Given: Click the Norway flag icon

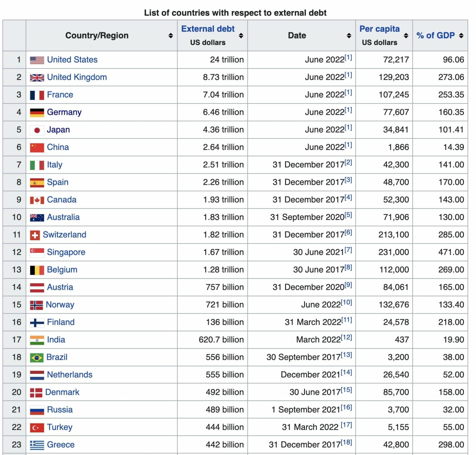Looking at the screenshot, I should coord(36,305).
